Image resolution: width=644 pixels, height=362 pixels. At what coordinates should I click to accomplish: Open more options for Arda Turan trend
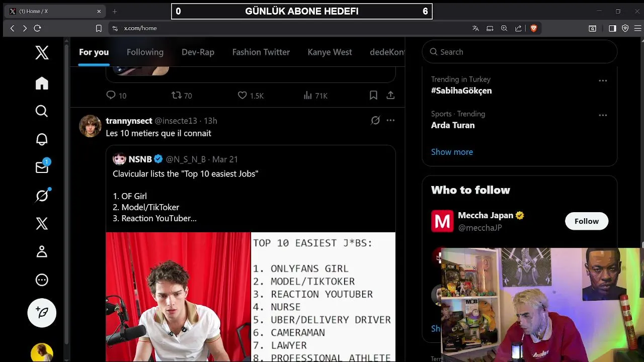click(x=603, y=115)
